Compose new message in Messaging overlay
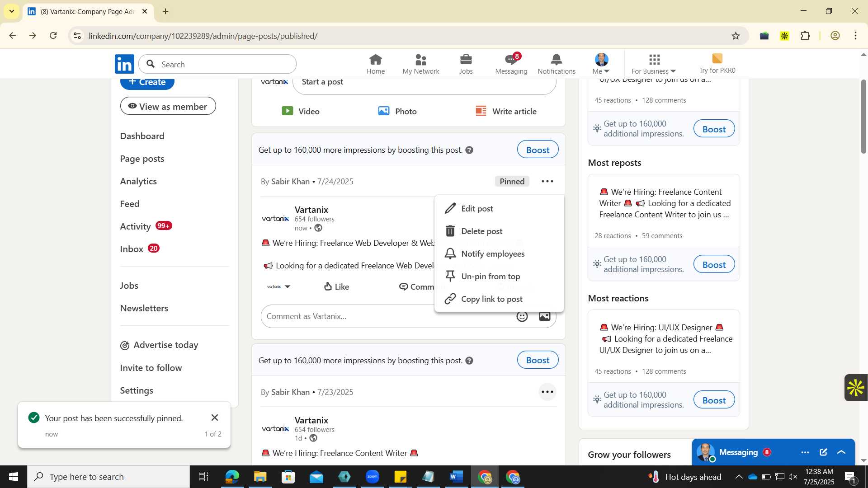 (823, 452)
